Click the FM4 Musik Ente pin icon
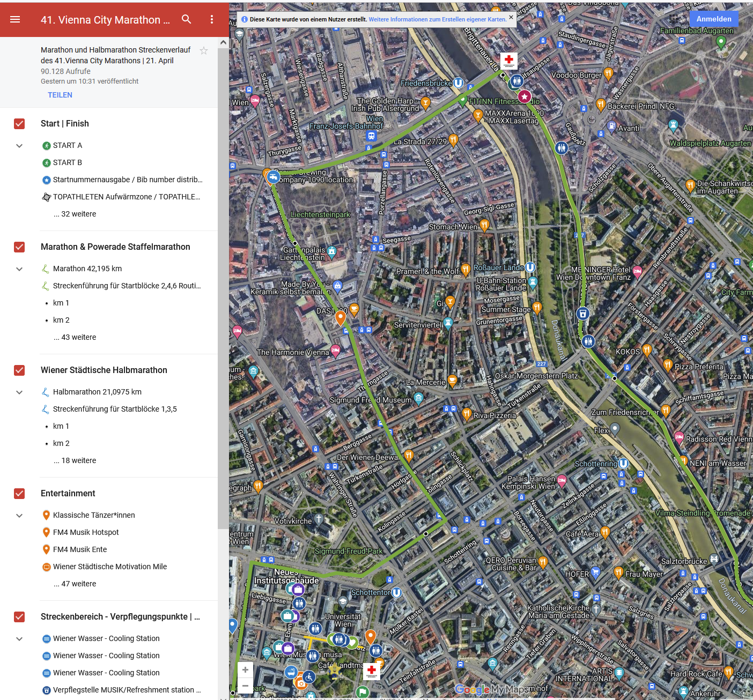 47,549
